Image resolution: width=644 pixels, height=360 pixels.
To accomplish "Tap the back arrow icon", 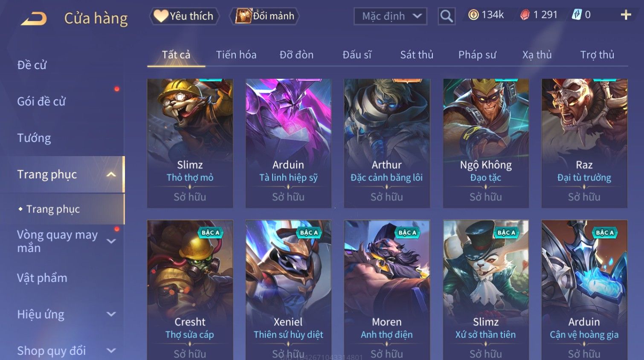I will (x=34, y=19).
